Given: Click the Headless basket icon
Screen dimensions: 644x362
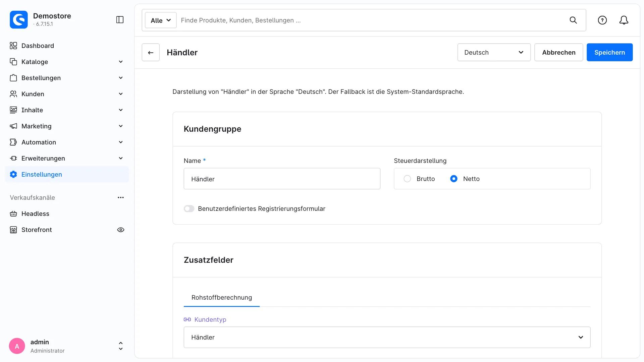Looking at the screenshot, I should pyautogui.click(x=13, y=214).
